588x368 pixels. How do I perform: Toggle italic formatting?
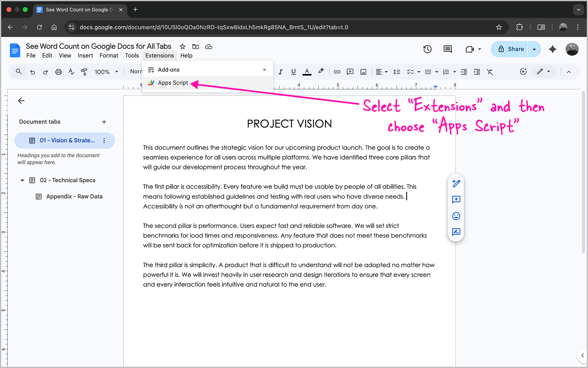click(x=281, y=71)
